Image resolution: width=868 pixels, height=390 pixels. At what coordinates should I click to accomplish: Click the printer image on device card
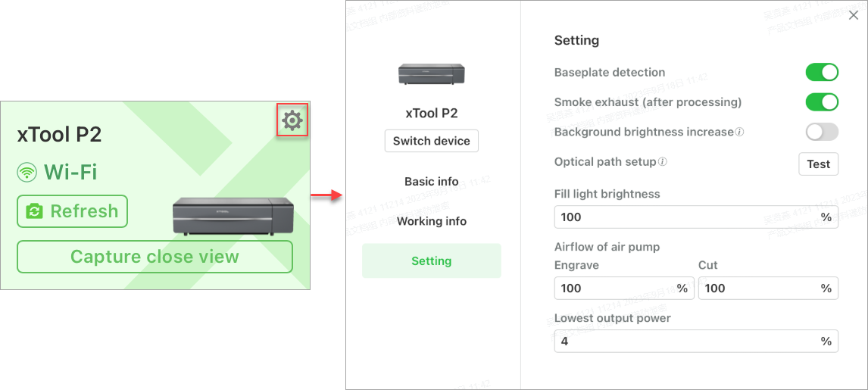pos(229,217)
